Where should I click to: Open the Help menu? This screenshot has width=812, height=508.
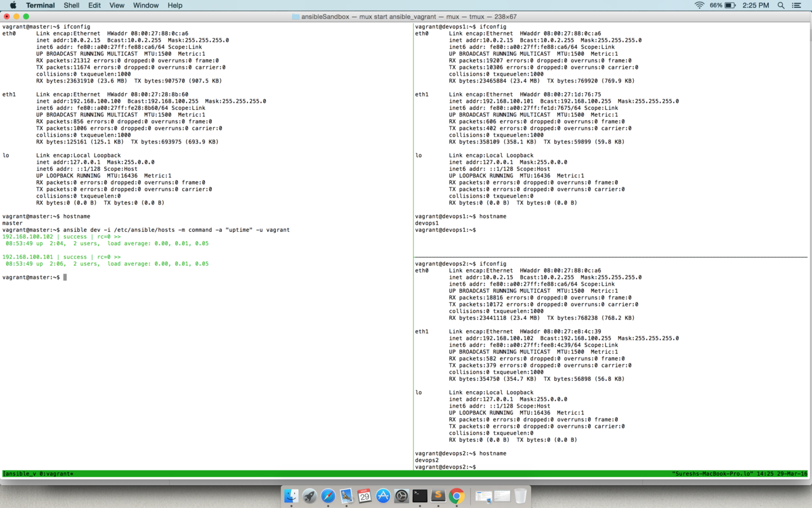175,5
